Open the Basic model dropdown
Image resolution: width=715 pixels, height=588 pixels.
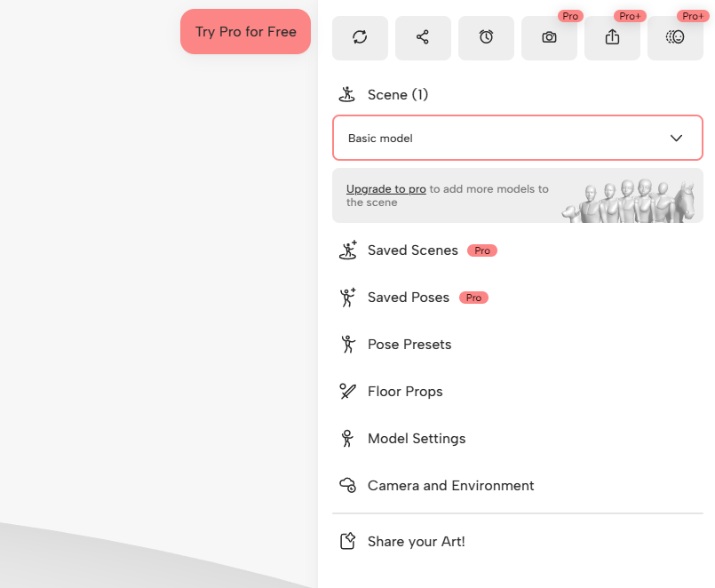(x=518, y=138)
